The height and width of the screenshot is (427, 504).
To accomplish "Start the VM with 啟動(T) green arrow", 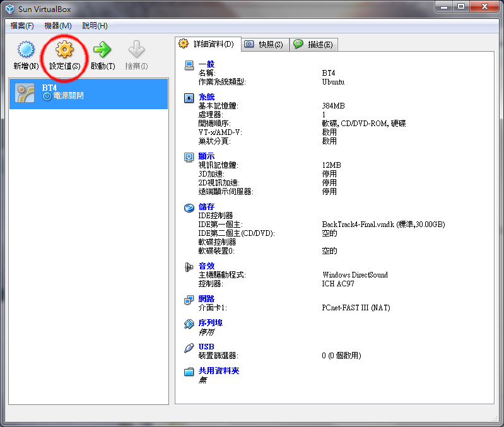I will (x=102, y=49).
